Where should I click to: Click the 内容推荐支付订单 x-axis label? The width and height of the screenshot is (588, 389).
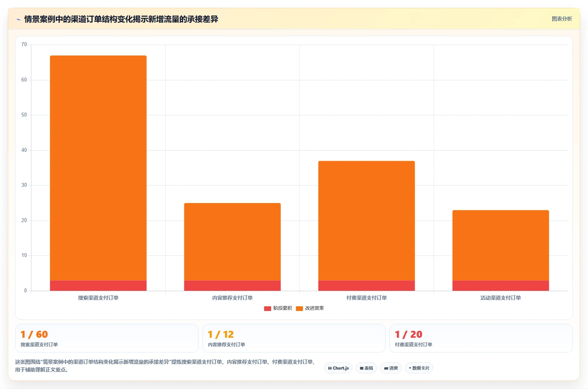tap(232, 298)
